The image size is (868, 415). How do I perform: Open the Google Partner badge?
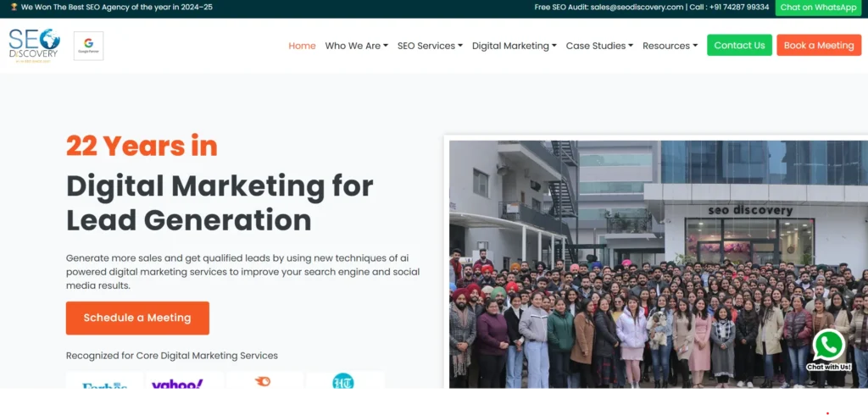pos(88,46)
